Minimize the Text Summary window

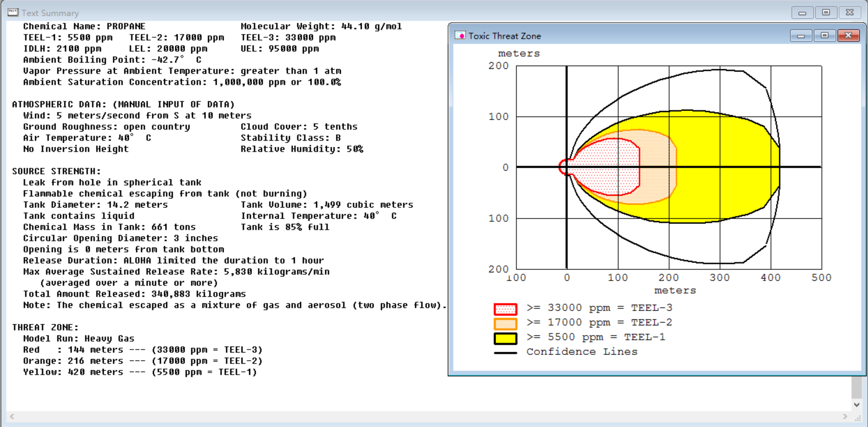tap(802, 13)
